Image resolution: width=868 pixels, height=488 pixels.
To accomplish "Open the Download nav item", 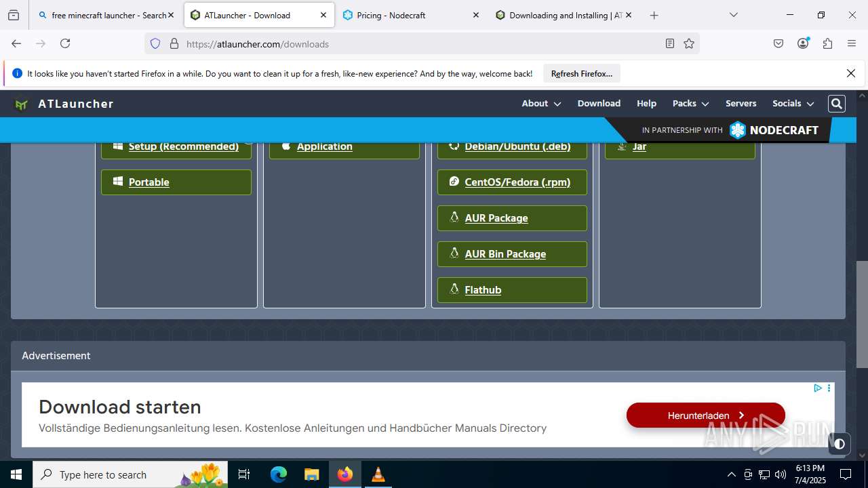I will (599, 104).
